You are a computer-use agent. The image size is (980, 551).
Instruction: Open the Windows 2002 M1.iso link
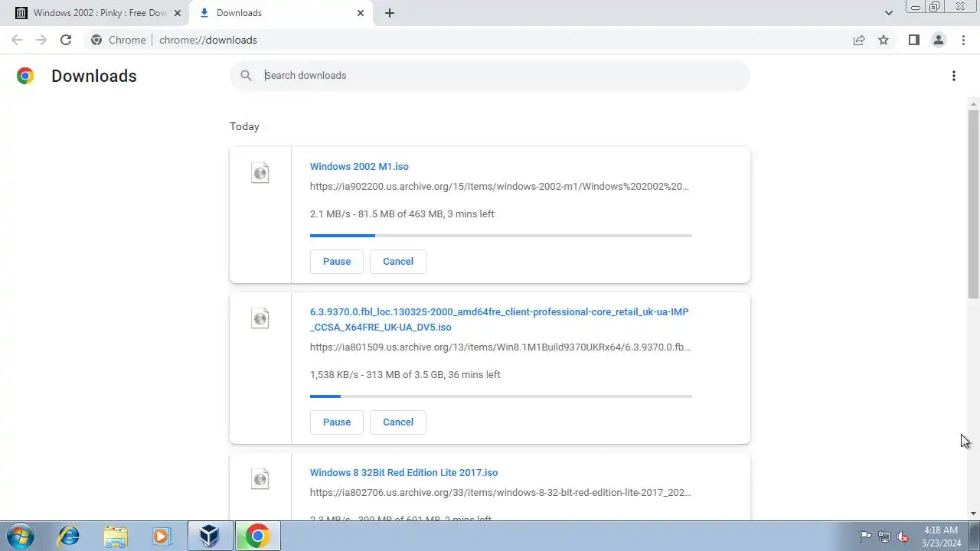359,166
